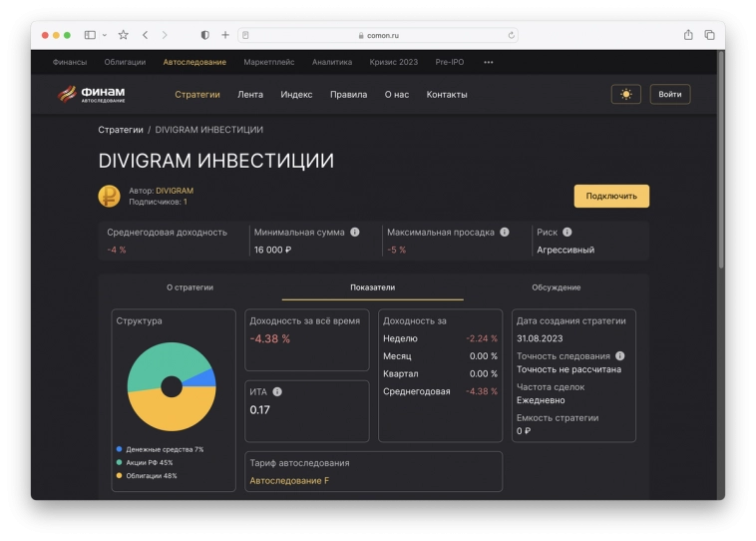756x541 pixels.
Task: Open Pre-IPO in the top bar
Action: (450, 62)
